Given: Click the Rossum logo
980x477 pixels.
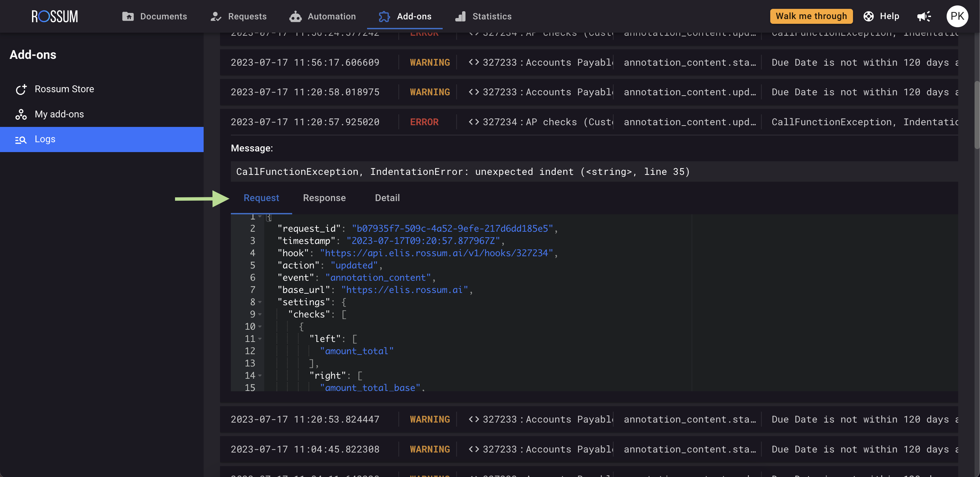Looking at the screenshot, I should tap(55, 16).
